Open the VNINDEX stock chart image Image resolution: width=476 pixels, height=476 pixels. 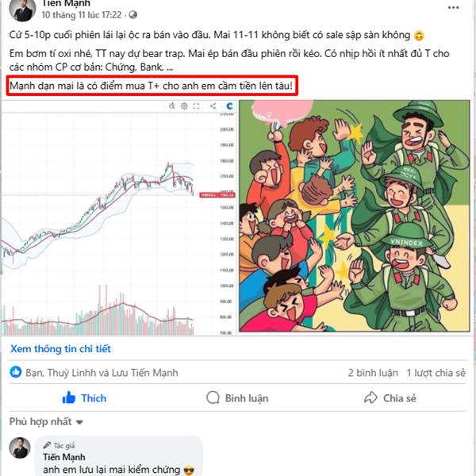119,218
